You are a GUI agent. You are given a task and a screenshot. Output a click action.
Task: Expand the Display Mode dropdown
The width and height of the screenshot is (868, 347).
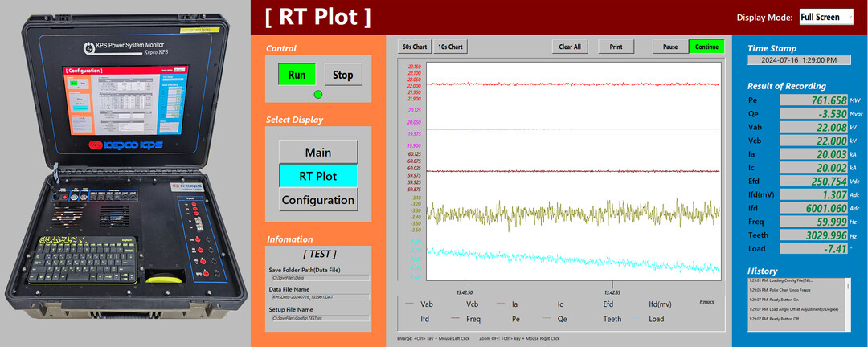(x=826, y=17)
